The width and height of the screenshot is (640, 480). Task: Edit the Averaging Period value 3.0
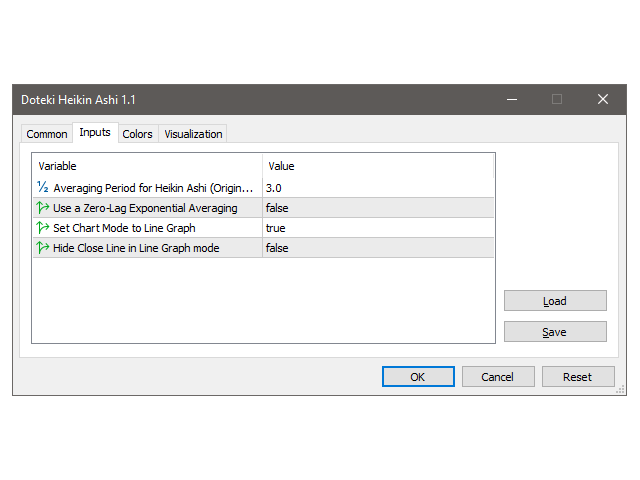tap(378, 188)
